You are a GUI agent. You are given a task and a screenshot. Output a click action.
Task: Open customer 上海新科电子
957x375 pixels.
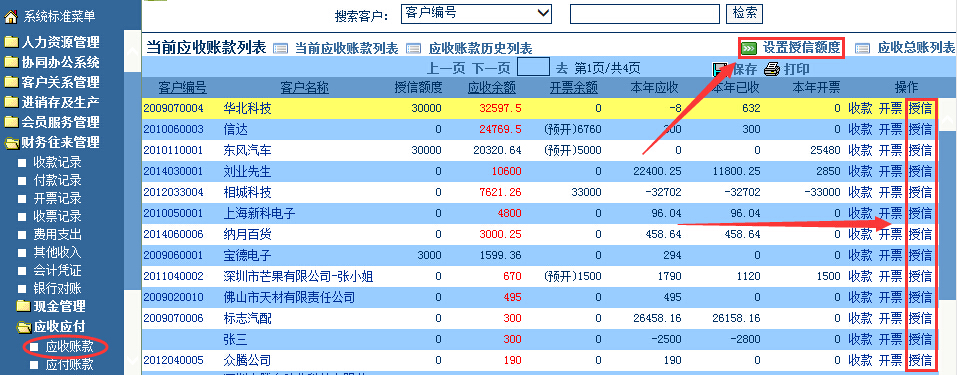(259, 214)
